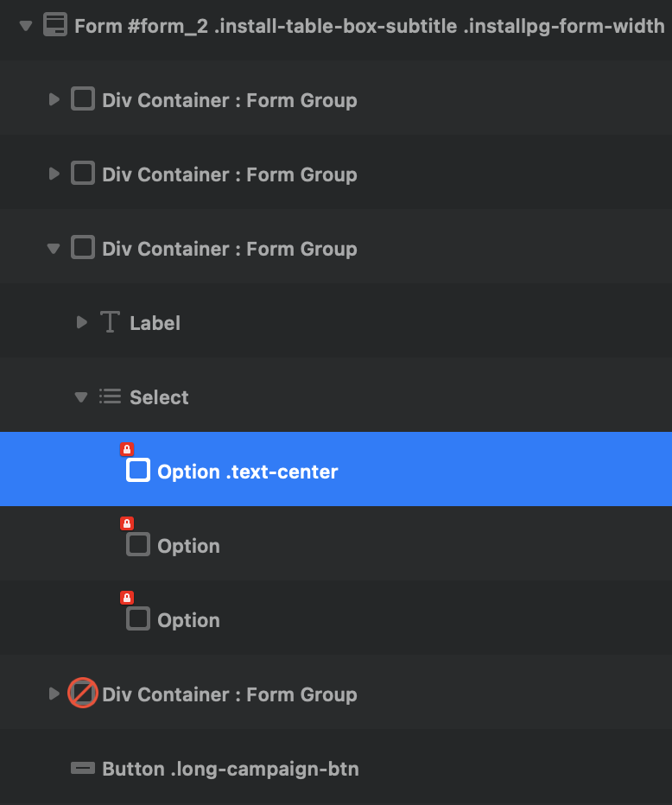This screenshot has height=805, width=672.
Task: Click the Select list icon
Action: (x=110, y=396)
